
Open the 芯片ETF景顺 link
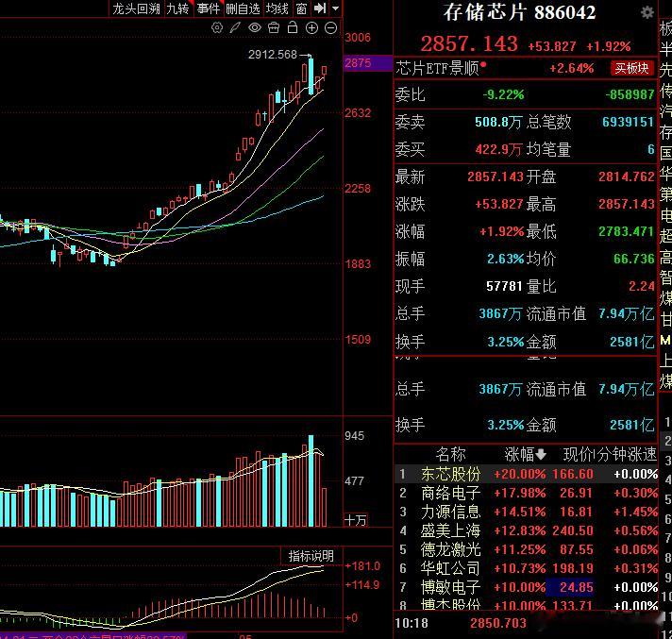tap(437, 68)
